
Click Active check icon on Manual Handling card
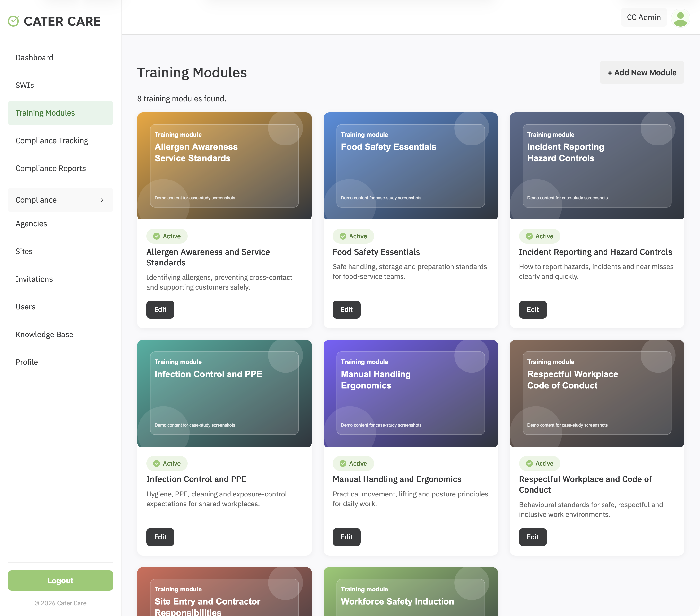(343, 463)
